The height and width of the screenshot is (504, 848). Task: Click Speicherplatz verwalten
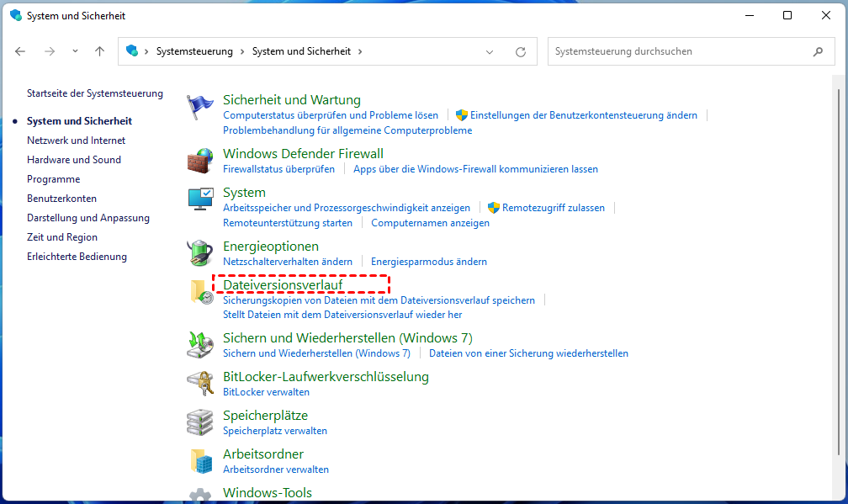tap(275, 431)
